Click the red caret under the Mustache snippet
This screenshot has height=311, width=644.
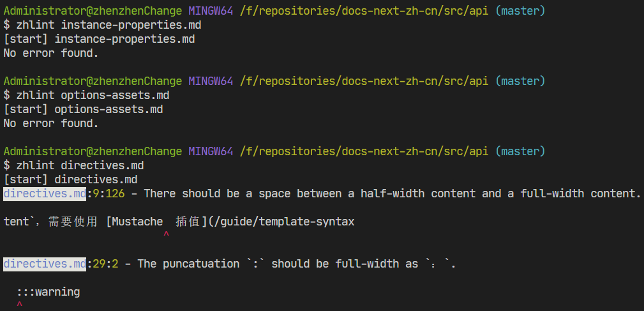pyautogui.click(x=166, y=236)
